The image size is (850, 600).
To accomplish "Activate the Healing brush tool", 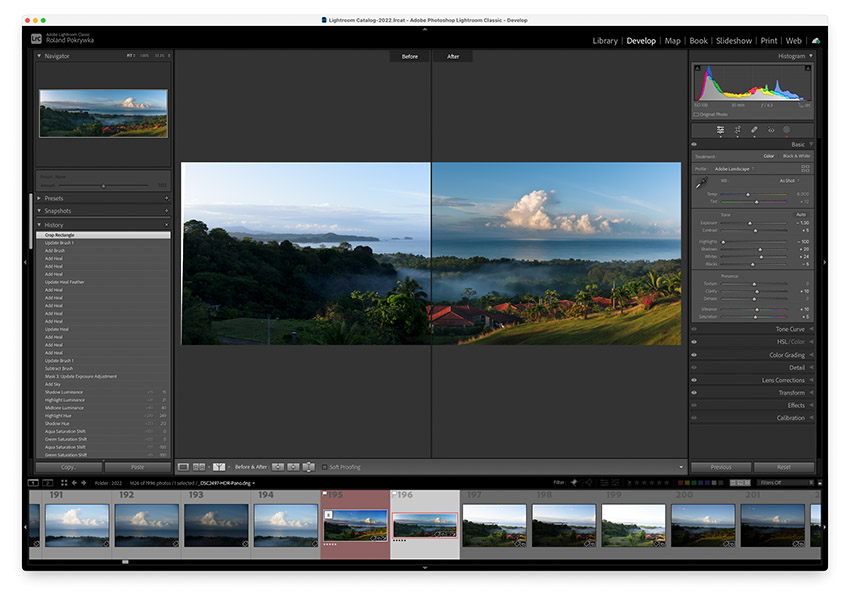I will [754, 130].
